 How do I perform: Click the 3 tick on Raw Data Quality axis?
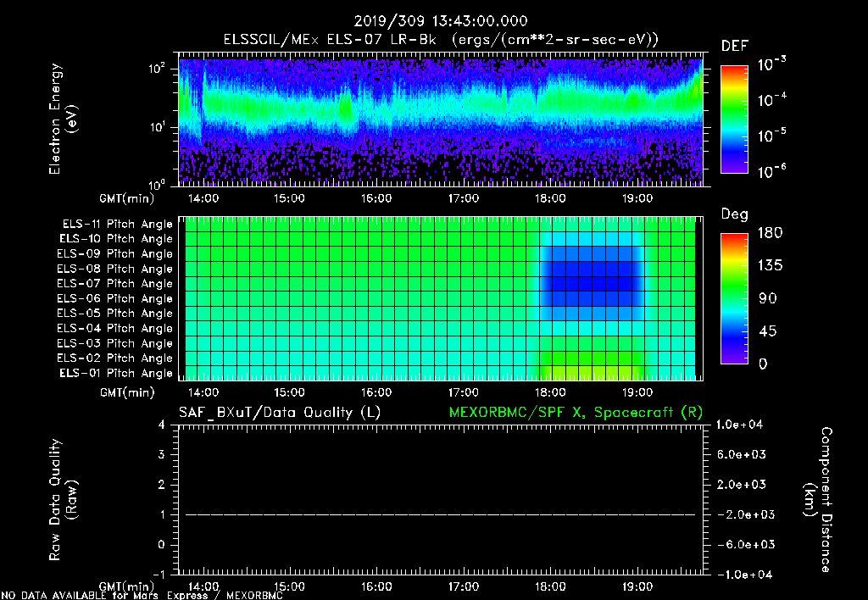click(162, 454)
